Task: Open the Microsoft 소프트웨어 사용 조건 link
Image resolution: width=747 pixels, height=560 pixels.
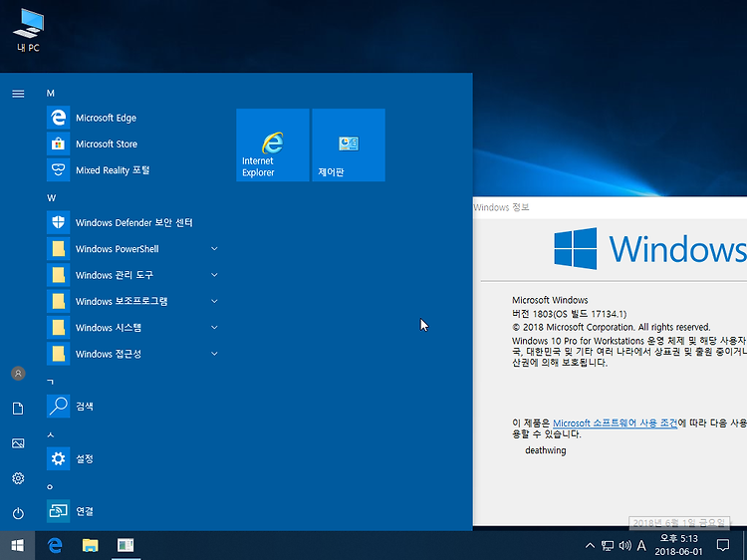Action: point(615,422)
